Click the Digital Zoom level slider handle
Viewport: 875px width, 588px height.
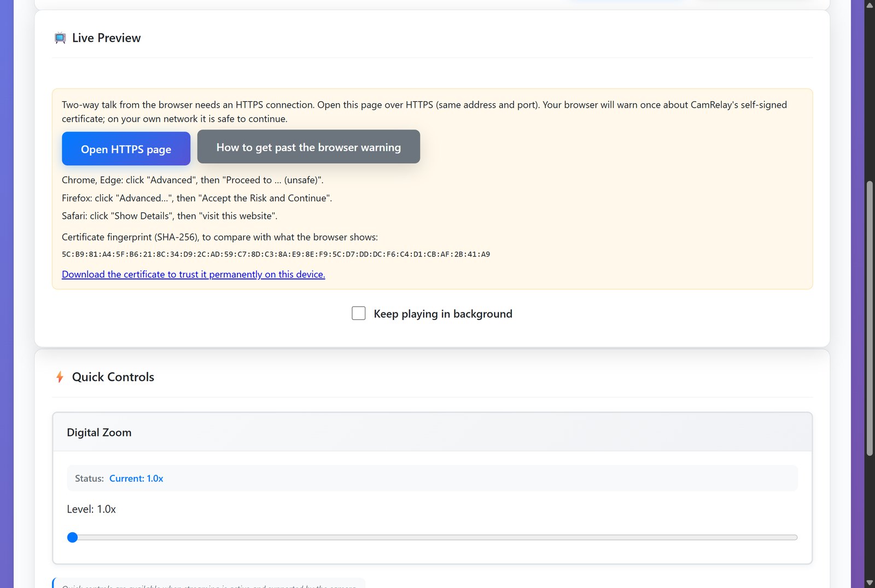[x=72, y=537]
